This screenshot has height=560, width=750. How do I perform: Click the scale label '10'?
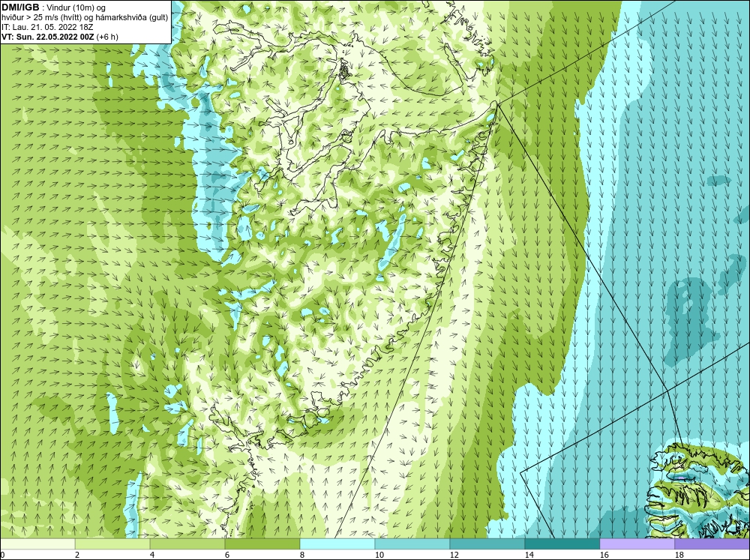379,555
